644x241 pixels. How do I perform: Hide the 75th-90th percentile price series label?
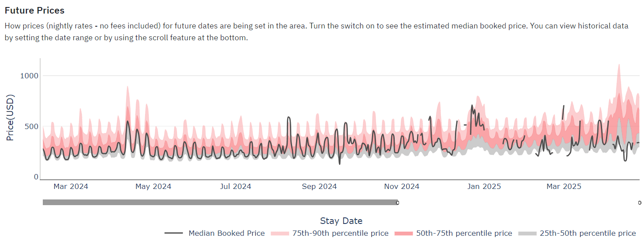pos(340,233)
